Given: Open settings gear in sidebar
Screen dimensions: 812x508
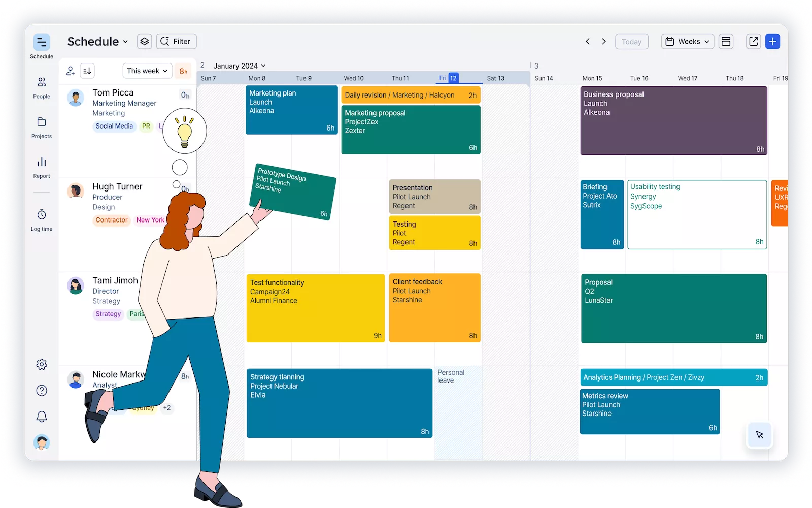Looking at the screenshot, I should point(42,364).
